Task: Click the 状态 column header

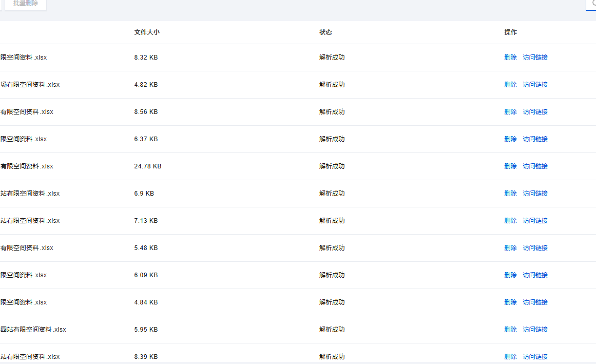Action: tap(325, 32)
